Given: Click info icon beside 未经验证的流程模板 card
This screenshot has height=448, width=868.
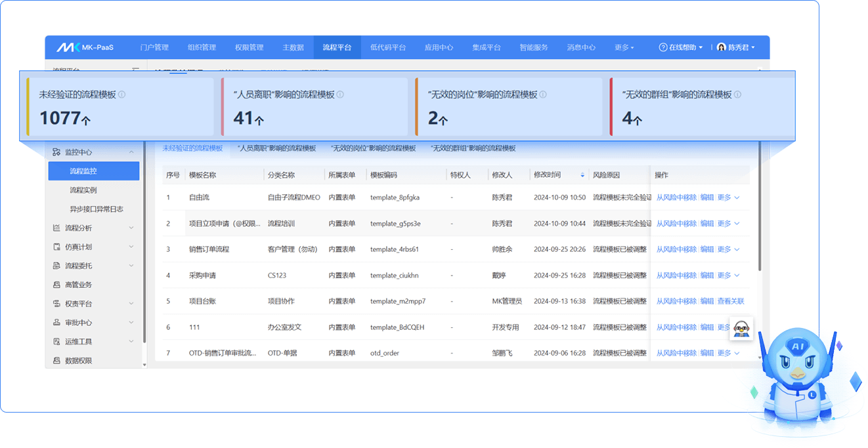Looking at the screenshot, I should click(122, 94).
